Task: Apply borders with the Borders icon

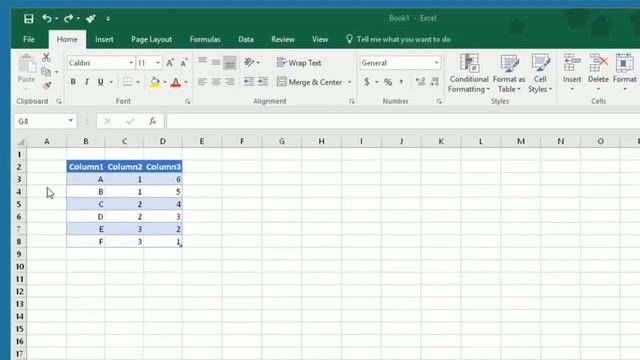Action: [x=127, y=82]
